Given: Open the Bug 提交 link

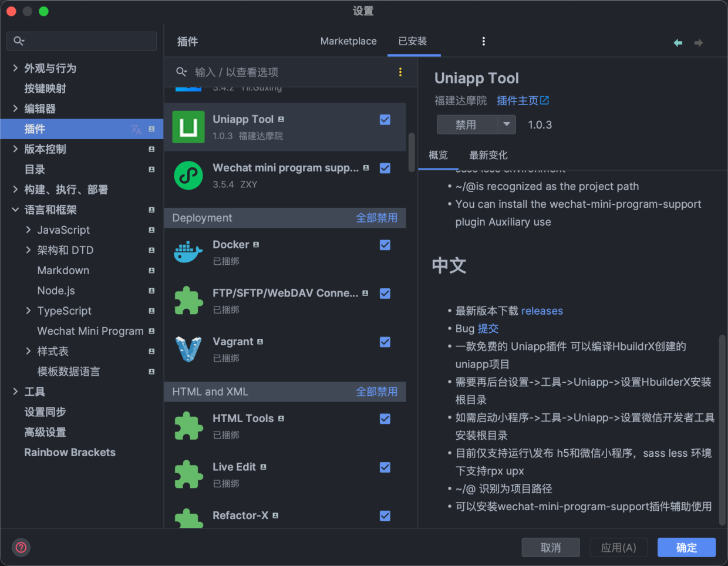Looking at the screenshot, I should click(x=488, y=329).
